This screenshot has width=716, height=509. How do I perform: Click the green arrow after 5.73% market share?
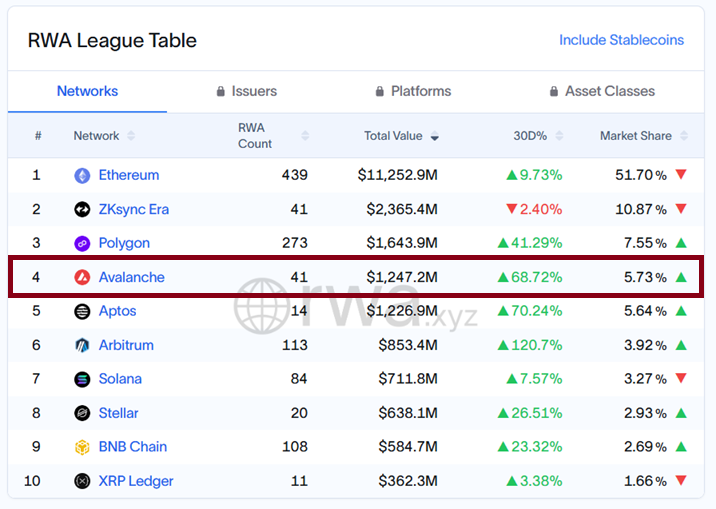tap(681, 277)
